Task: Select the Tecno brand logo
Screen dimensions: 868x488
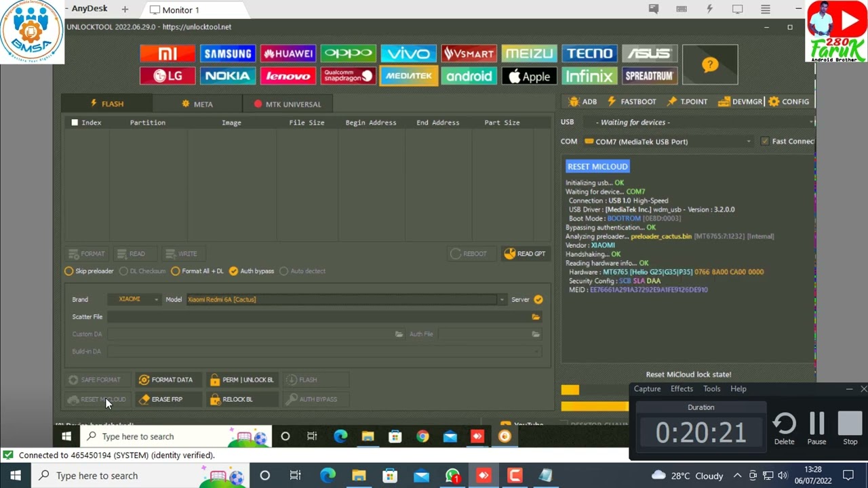Action: click(x=589, y=54)
